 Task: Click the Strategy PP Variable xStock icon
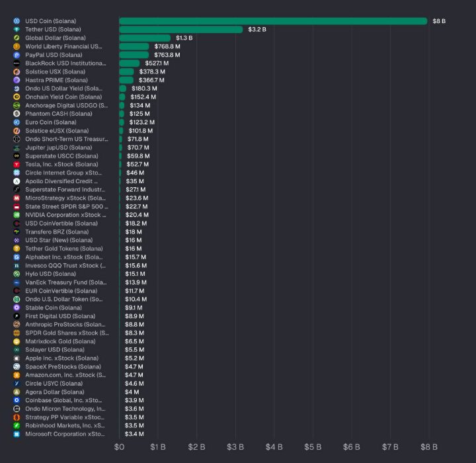(x=17, y=417)
